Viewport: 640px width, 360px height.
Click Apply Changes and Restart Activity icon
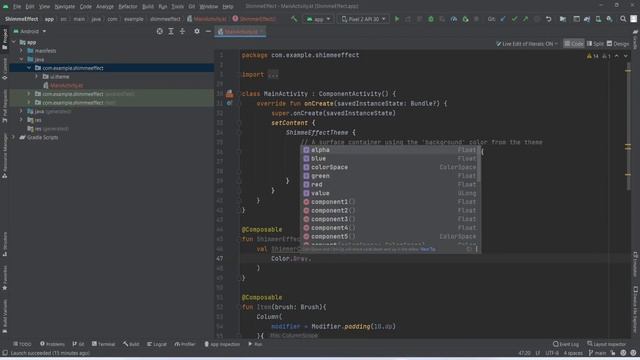pos(408,19)
